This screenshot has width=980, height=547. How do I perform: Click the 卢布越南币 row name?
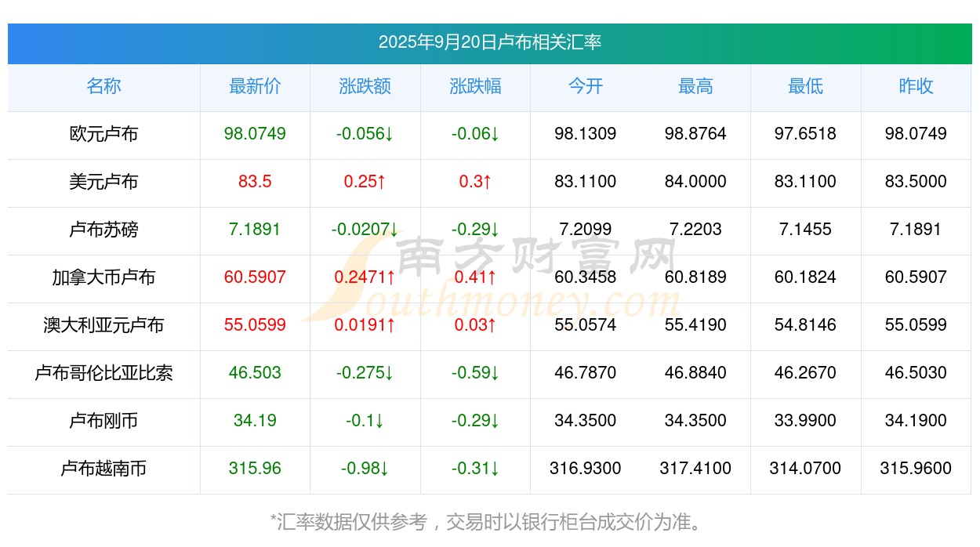(103, 469)
